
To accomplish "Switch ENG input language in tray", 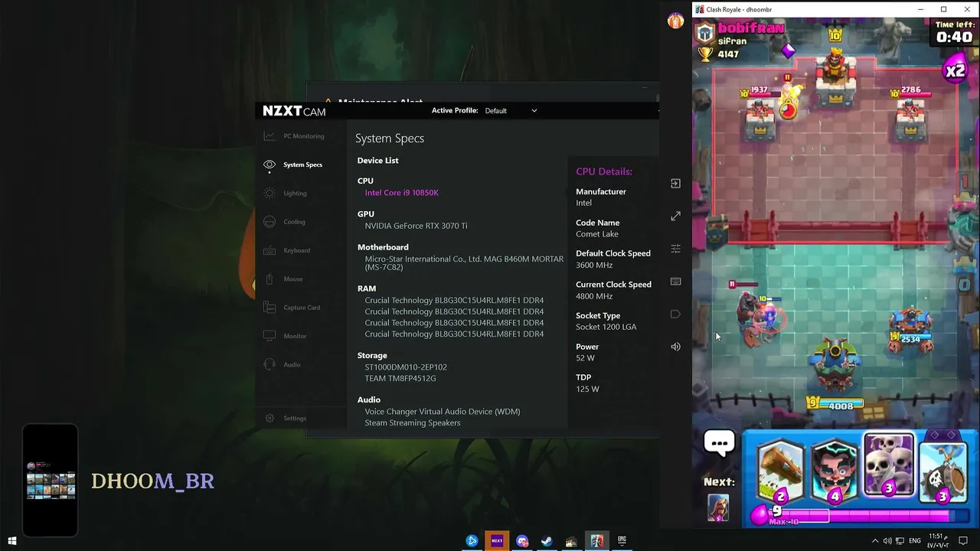I will (x=914, y=541).
